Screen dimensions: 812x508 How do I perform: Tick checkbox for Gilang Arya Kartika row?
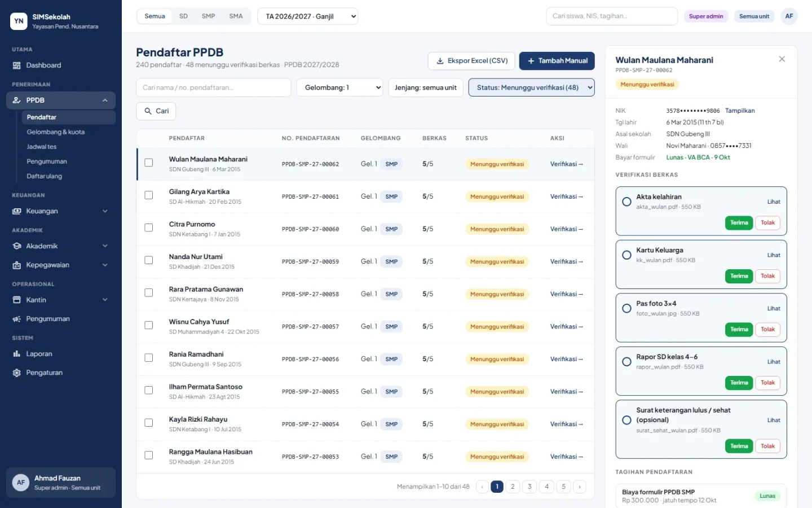point(149,195)
